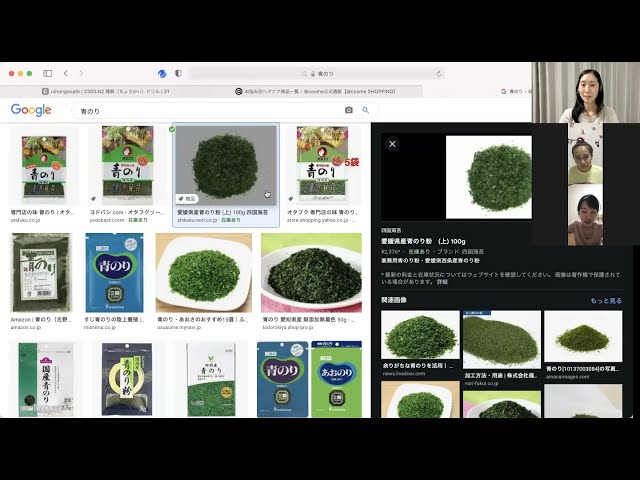Click the green checkmark badge on selected result

coord(172,129)
